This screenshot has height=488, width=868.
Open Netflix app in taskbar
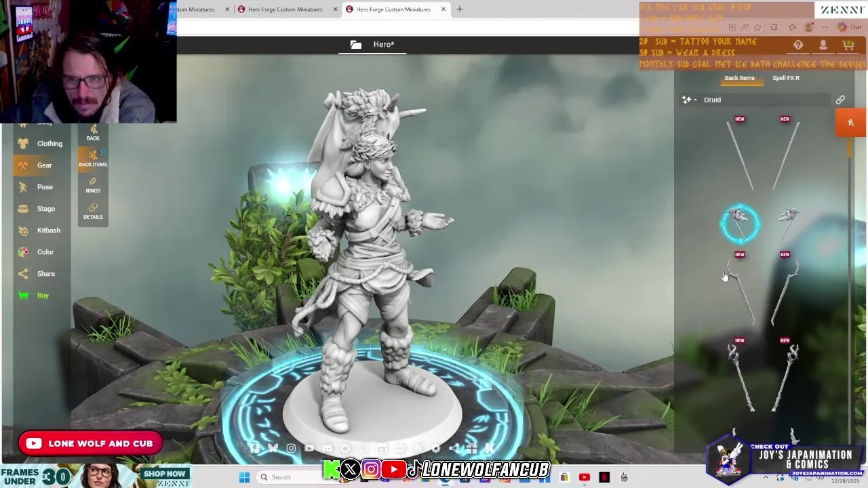pyautogui.click(x=604, y=477)
